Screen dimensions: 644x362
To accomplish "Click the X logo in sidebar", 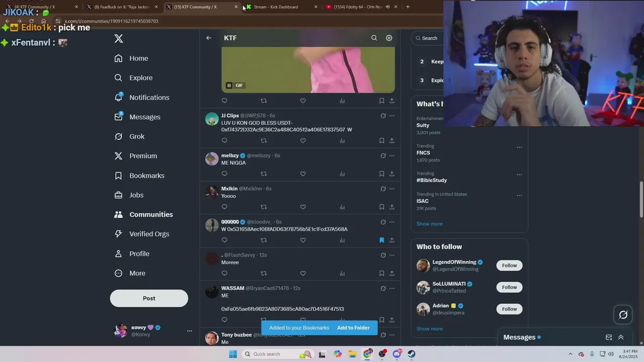I will pyautogui.click(x=119, y=39).
